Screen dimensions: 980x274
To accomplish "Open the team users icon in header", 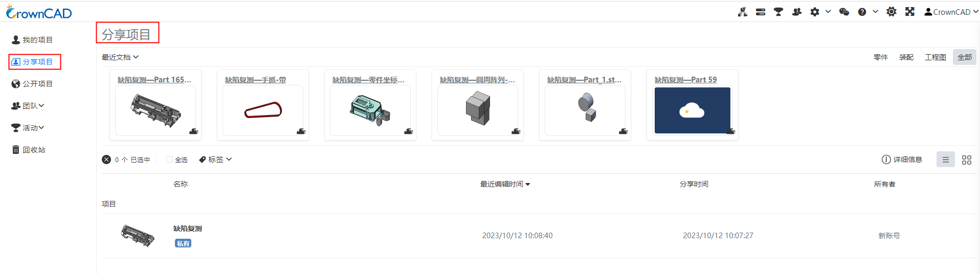I will click(796, 12).
